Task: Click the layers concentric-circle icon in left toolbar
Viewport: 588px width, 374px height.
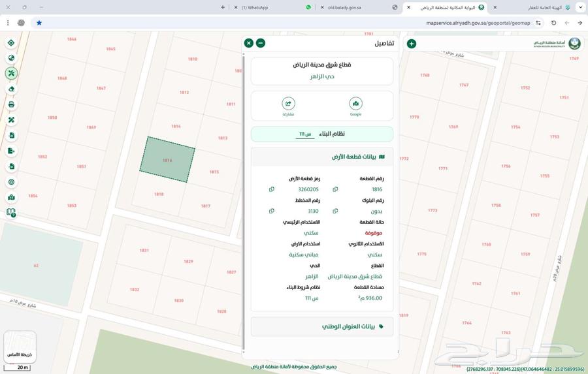Action: [x=11, y=182]
